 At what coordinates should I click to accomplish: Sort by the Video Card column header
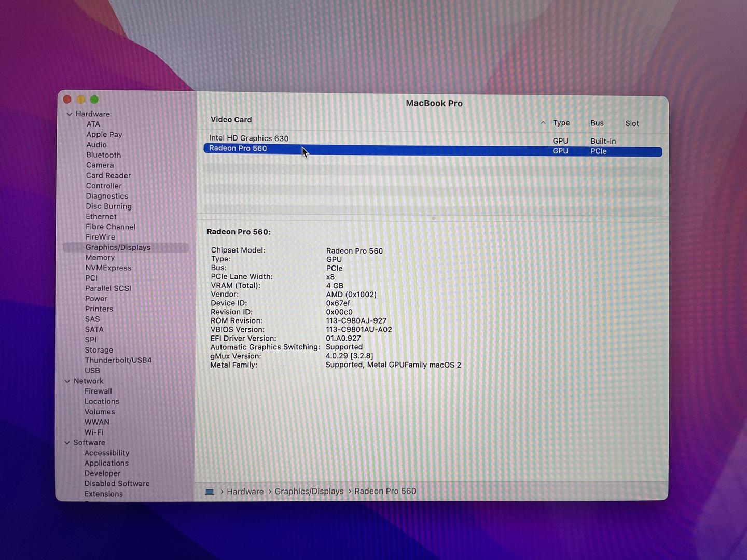(x=231, y=120)
